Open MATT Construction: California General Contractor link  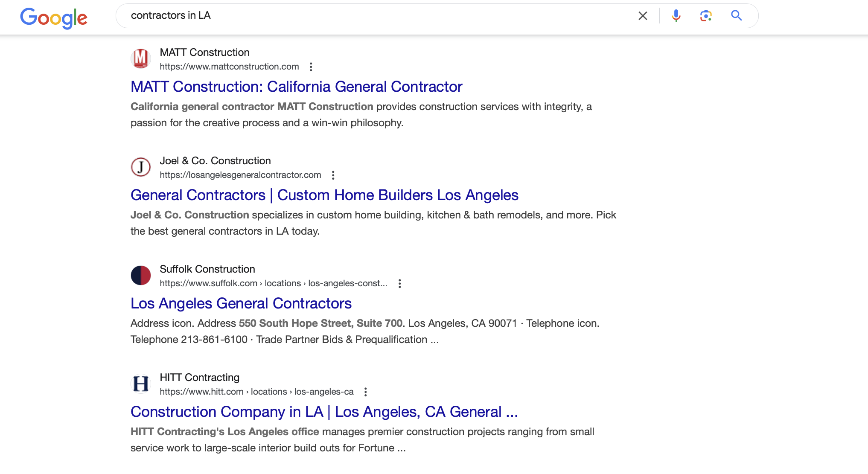296,87
